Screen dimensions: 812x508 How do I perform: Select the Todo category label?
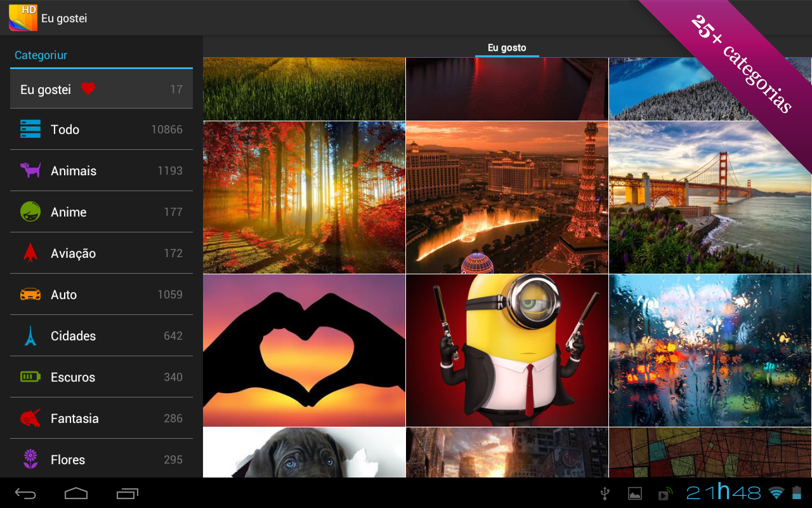tap(65, 130)
